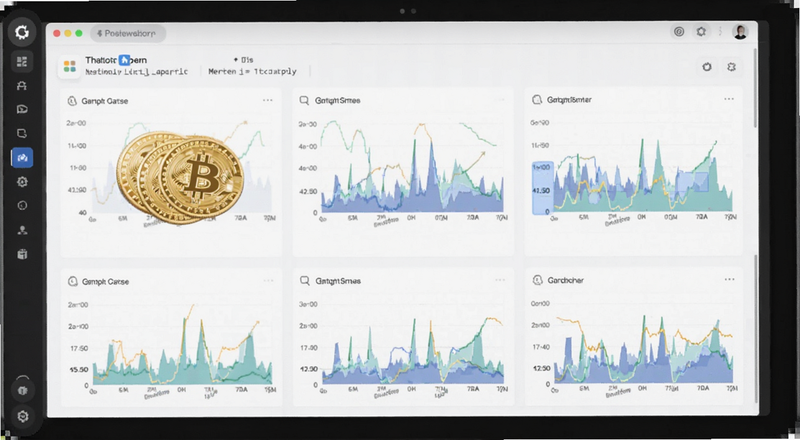Click the small clock circle sidebar icon
Image resolution: width=800 pixels, height=440 pixels.
pos(22,206)
